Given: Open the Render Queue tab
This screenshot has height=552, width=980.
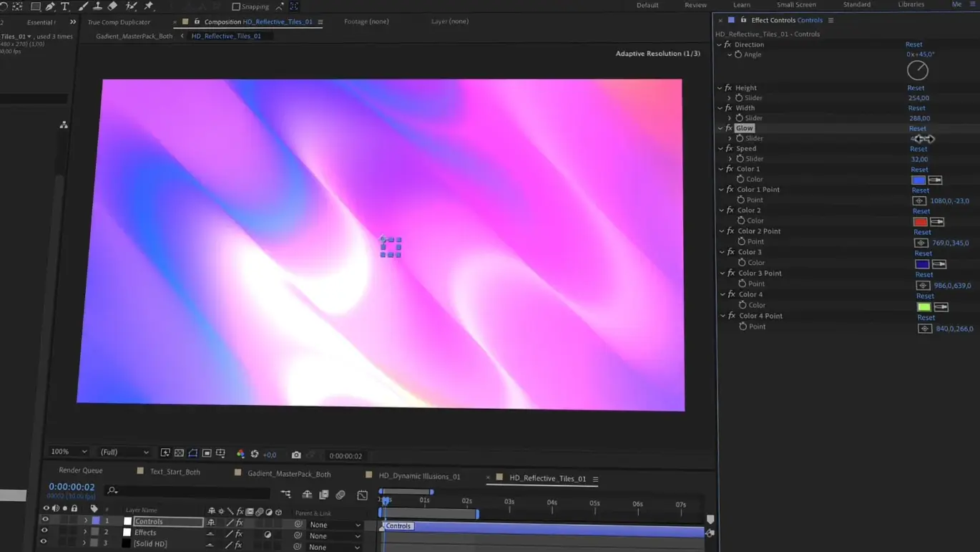Looking at the screenshot, I should point(80,470).
